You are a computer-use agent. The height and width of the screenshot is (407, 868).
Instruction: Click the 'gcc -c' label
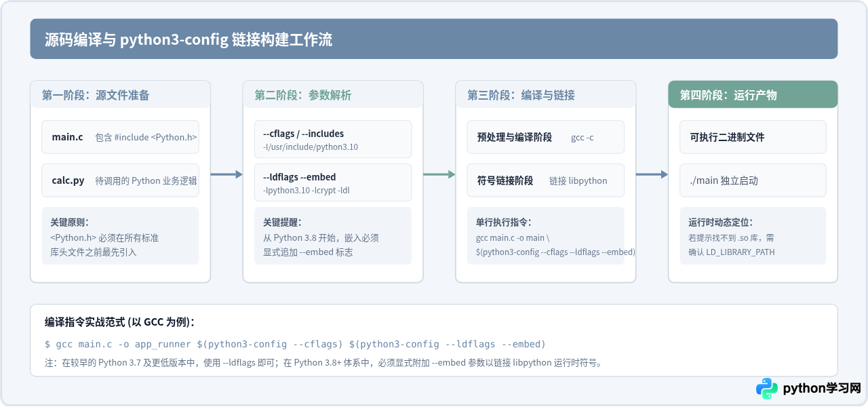[x=583, y=138]
